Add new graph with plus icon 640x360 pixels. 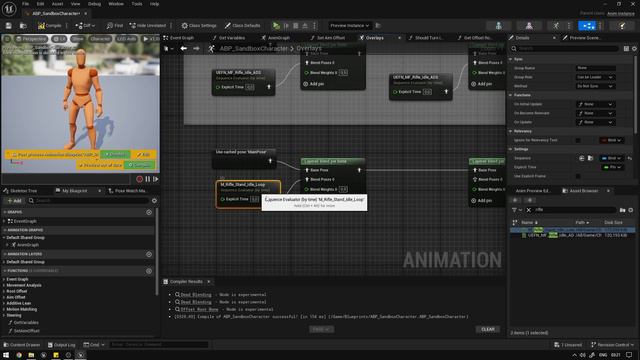149,212
